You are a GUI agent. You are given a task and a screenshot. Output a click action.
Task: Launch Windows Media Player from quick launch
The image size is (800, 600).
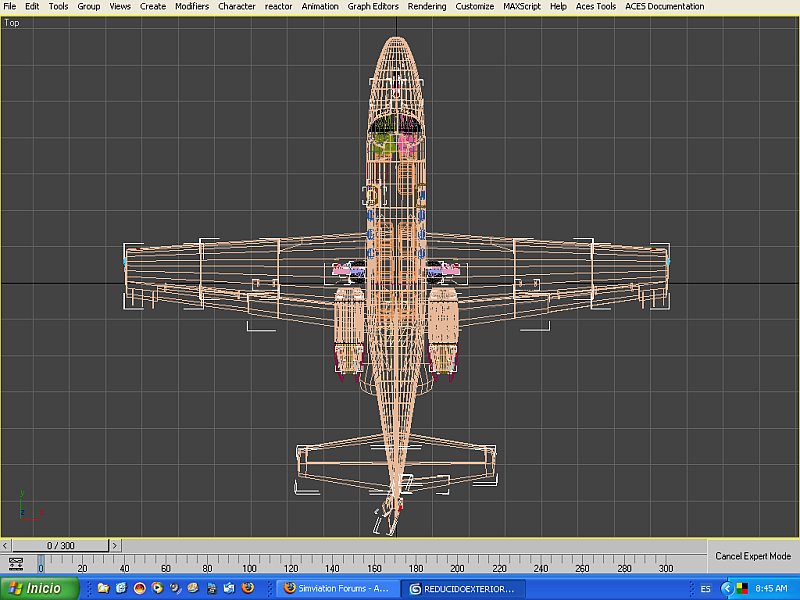coord(157,588)
